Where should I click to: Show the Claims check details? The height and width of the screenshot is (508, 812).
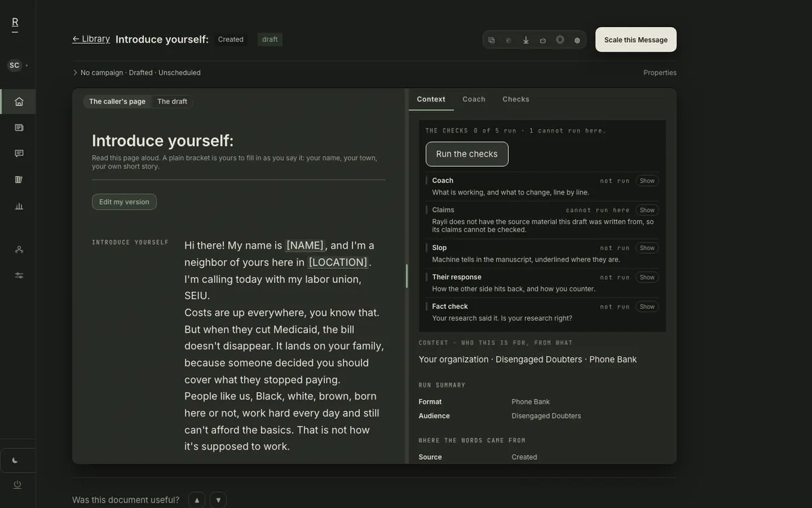pos(647,210)
